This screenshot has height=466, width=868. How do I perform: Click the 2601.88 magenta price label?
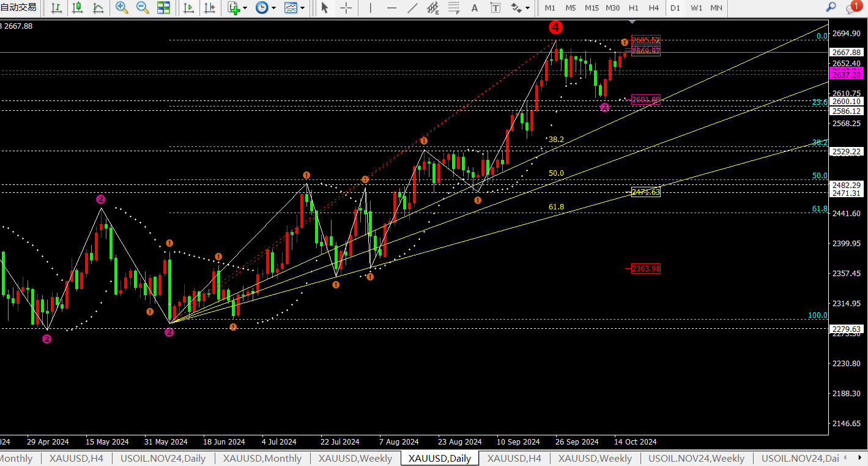point(646,100)
